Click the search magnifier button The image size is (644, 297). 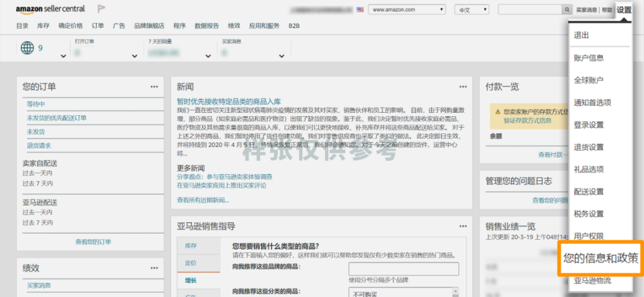567,10
